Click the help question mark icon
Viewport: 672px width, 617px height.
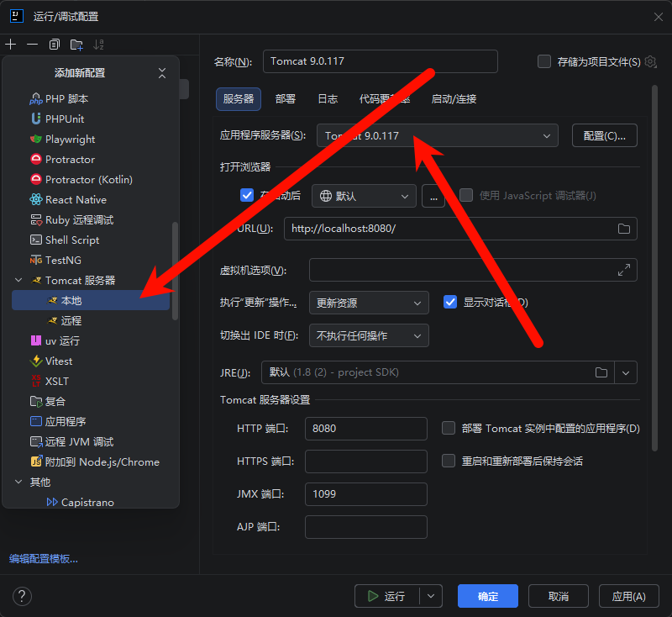tap(22, 596)
